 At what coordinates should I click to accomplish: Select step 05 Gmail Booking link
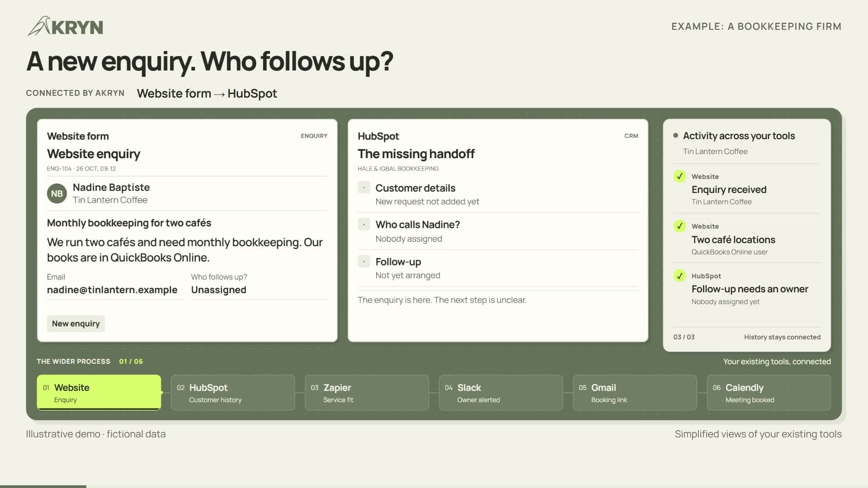[x=635, y=393]
